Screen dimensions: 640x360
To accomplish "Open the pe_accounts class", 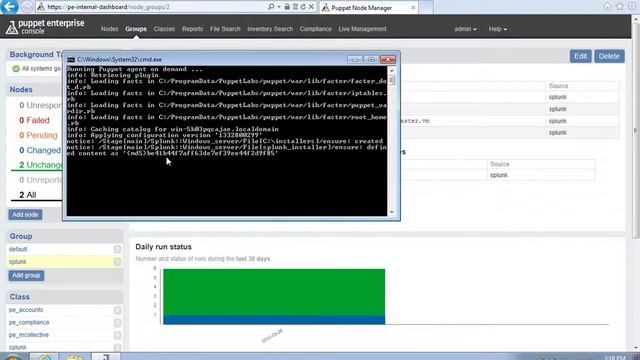I will [x=26, y=310].
